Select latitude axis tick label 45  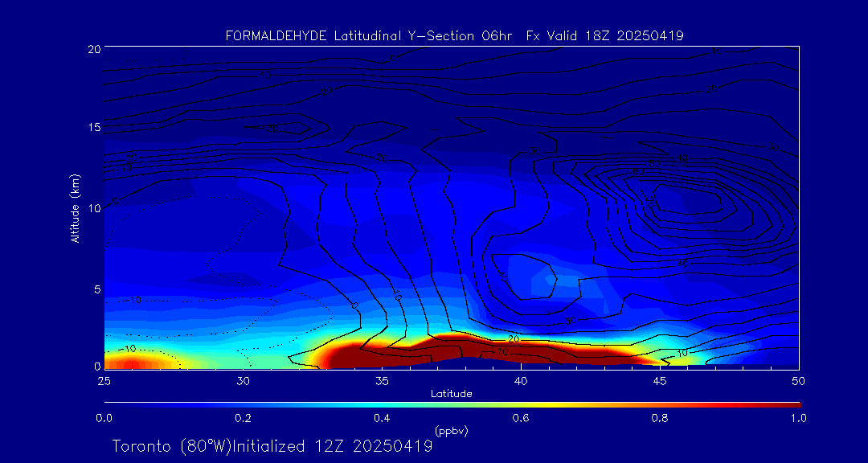coord(659,381)
